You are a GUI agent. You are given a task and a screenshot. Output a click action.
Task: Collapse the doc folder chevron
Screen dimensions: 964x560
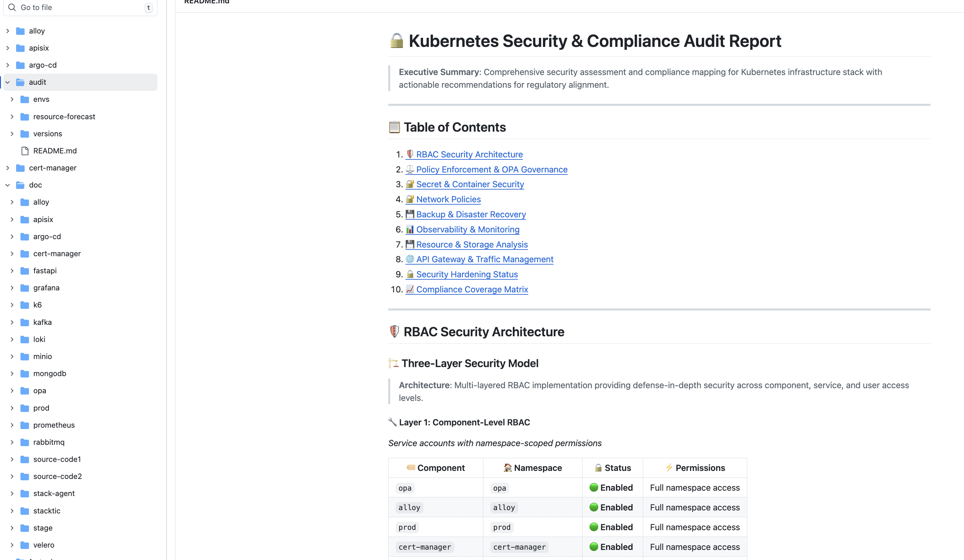[8, 185]
